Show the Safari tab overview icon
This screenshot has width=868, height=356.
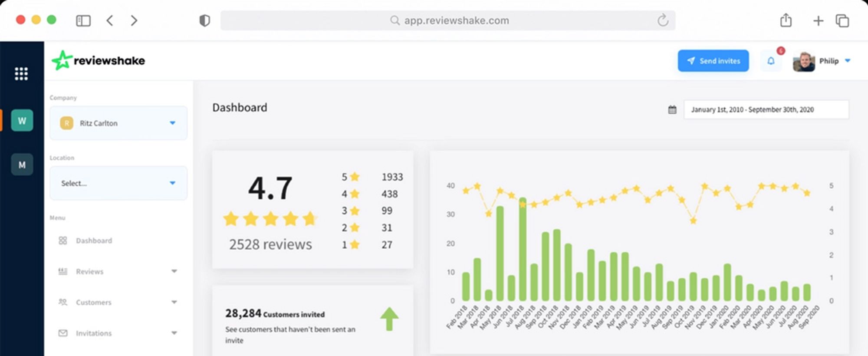tap(842, 20)
